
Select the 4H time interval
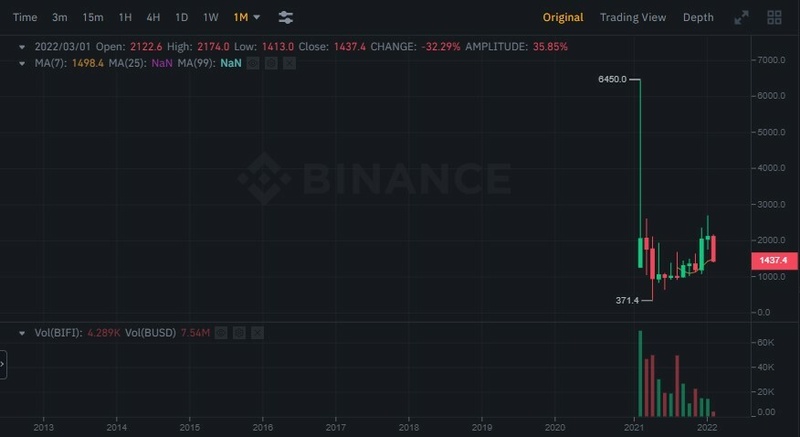point(153,17)
